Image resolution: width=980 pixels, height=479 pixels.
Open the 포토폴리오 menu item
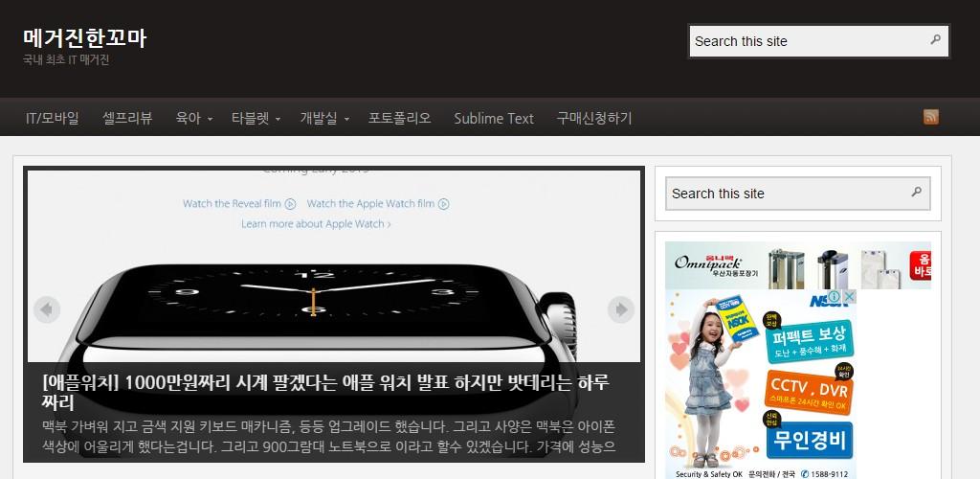coord(399,118)
